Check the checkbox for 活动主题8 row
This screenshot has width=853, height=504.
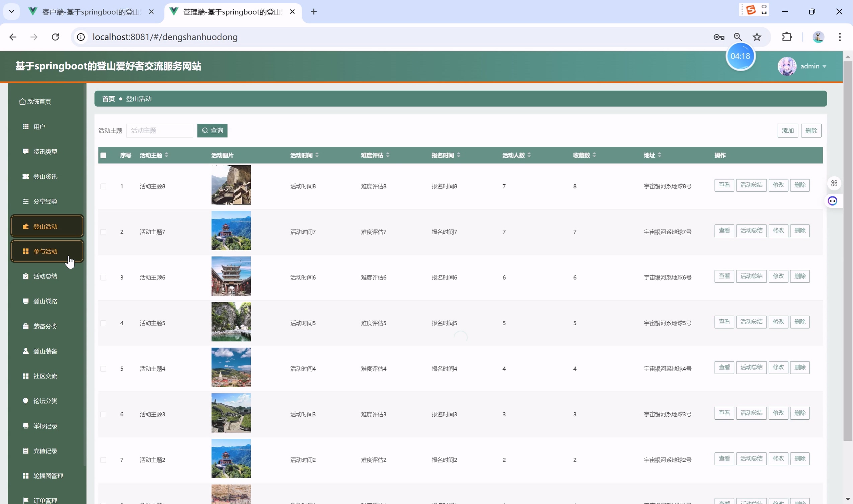[103, 186]
